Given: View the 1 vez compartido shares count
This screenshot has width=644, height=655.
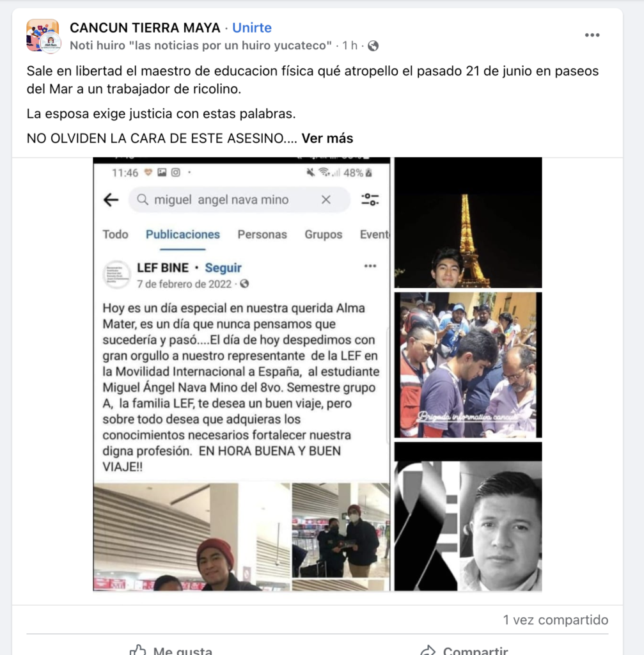Looking at the screenshot, I should click(x=556, y=619).
